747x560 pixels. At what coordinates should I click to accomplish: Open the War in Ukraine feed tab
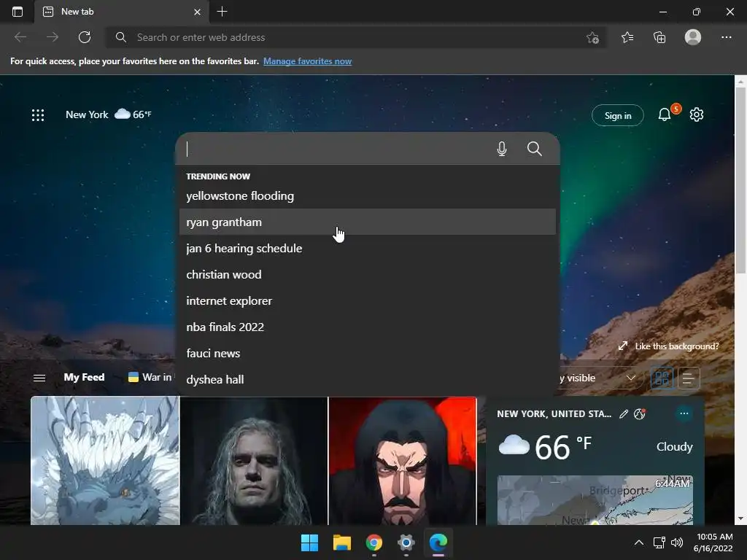point(150,377)
